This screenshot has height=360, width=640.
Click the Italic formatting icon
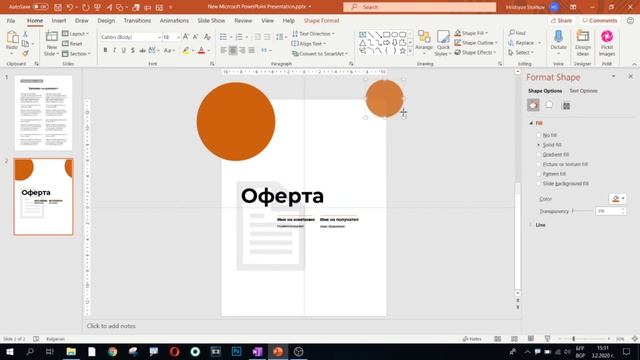point(114,50)
